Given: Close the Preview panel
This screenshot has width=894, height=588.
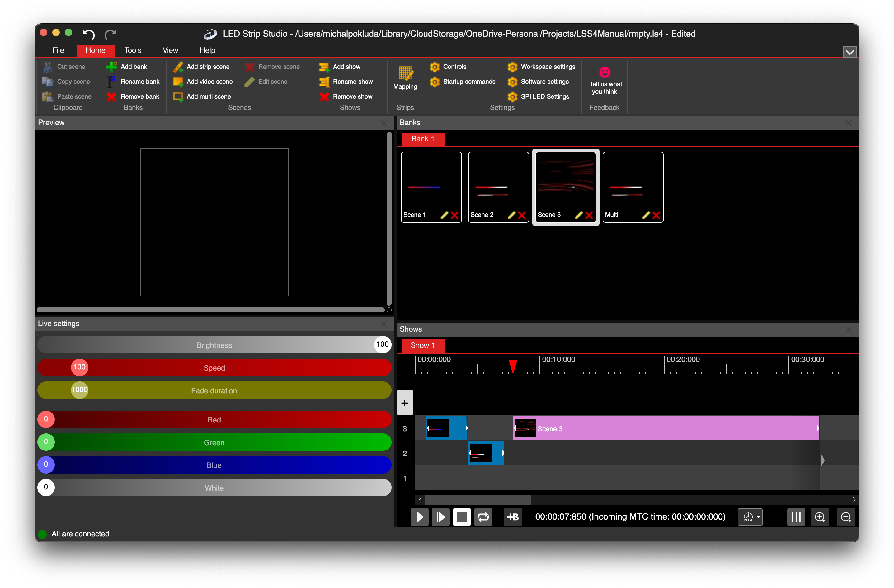Looking at the screenshot, I should click(x=383, y=123).
